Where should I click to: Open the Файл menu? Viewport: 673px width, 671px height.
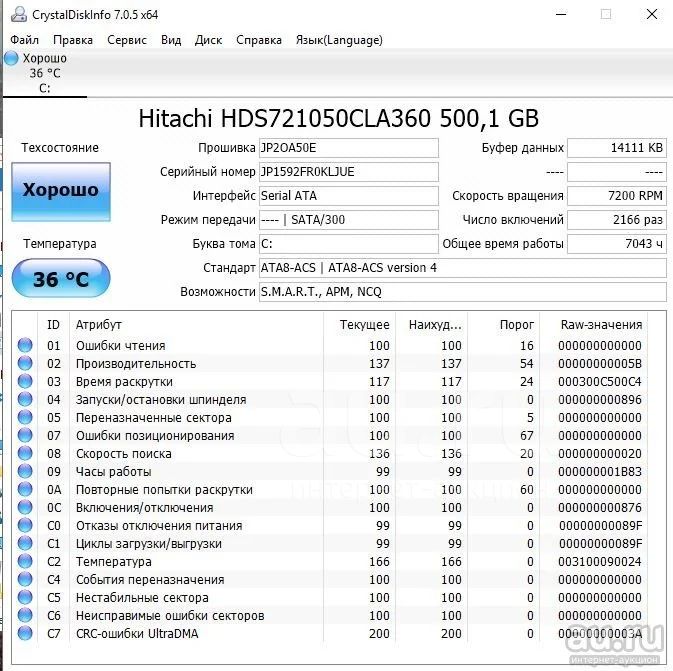click(25, 40)
